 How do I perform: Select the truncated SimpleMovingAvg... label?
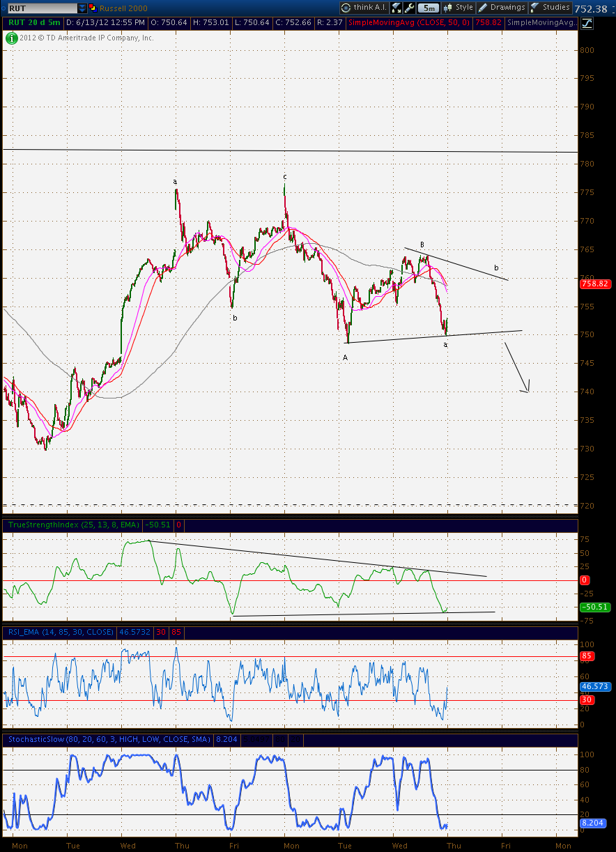(x=542, y=23)
